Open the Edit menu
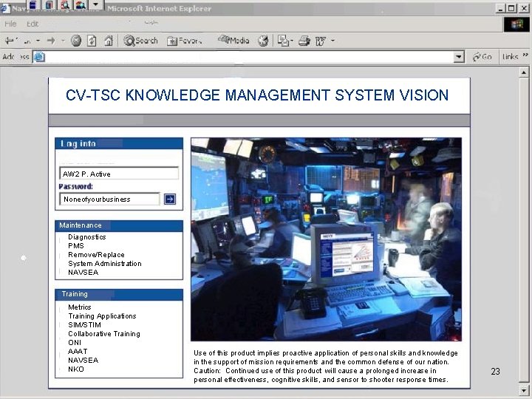The image size is (532, 399). click(x=33, y=24)
